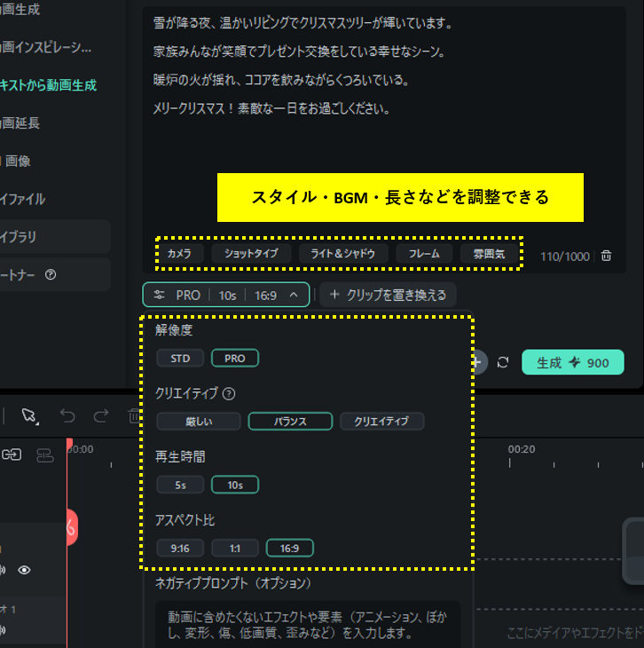Open the キストから動画生成 sidebar item
The width and height of the screenshot is (644, 648).
(48, 85)
